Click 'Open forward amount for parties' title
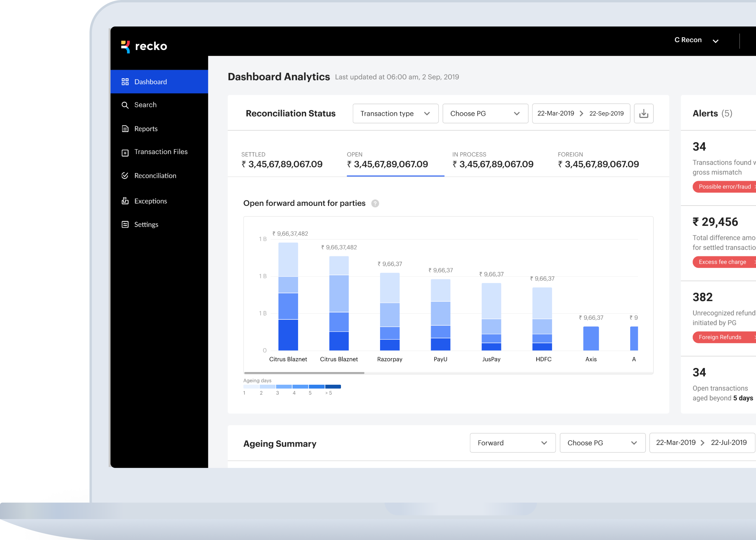The image size is (756, 540). point(304,203)
